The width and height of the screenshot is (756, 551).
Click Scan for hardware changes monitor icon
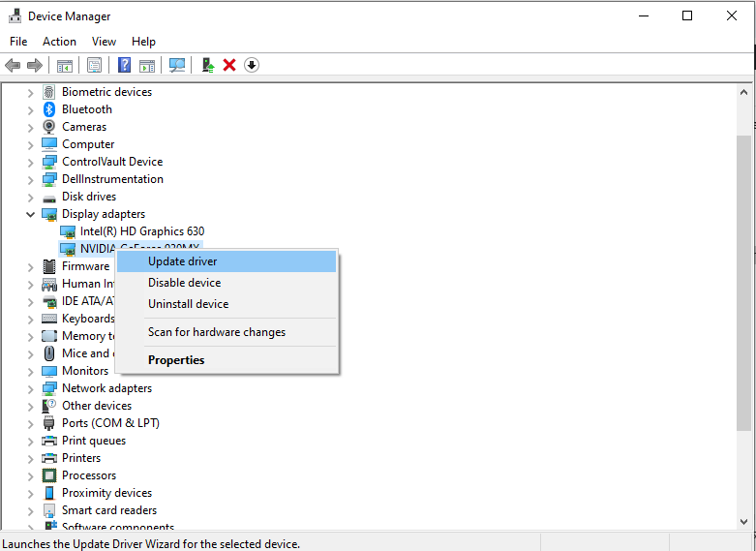177,65
